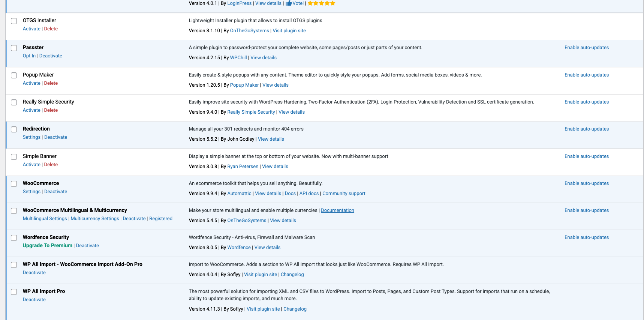
Task: Deactivate the Passster plugin
Action: click(51, 56)
